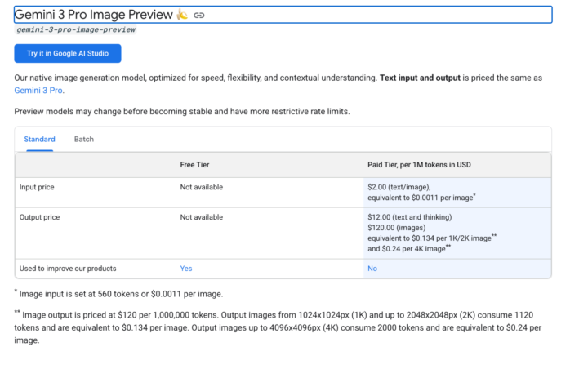Click Not available in Output price row
Screen dimensions: 588x369
pyautogui.click(x=202, y=217)
